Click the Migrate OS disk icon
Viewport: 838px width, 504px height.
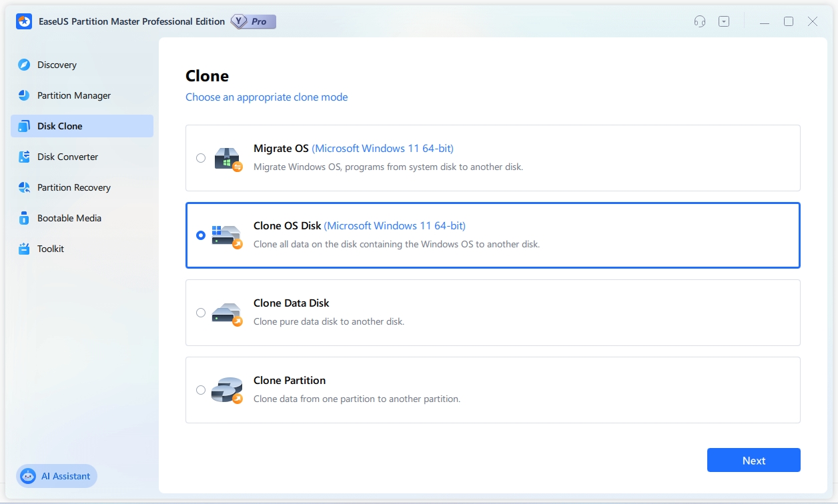pos(228,159)
